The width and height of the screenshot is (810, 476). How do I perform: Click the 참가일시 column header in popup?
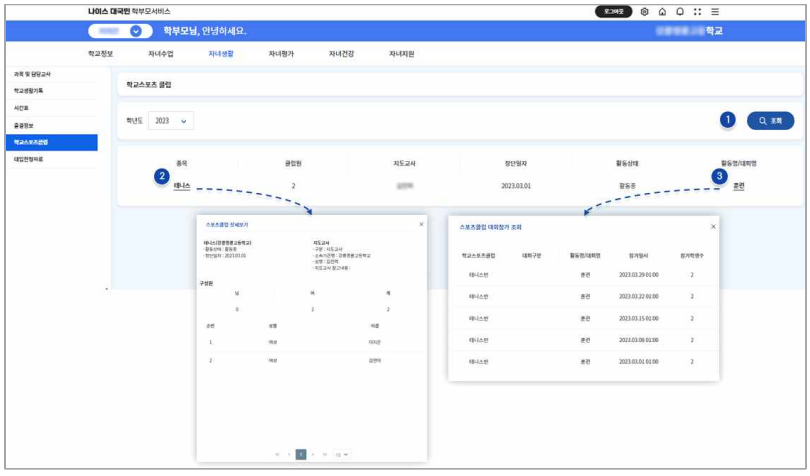638,256
